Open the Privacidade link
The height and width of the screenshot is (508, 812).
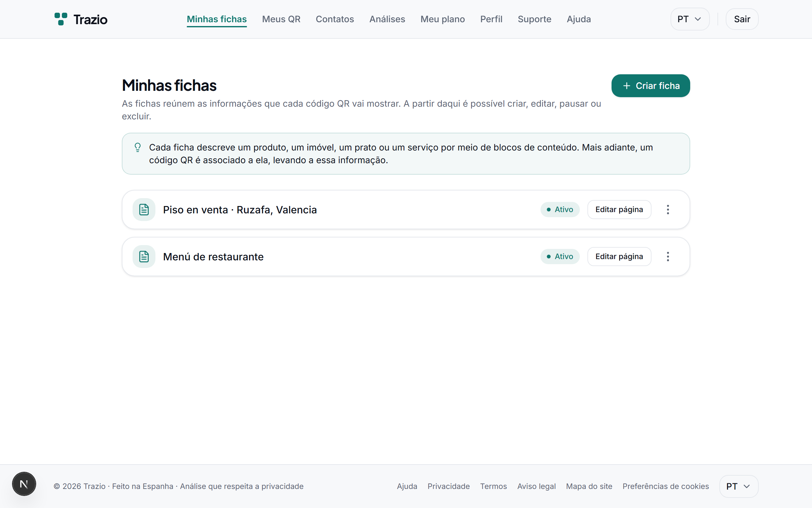click(449, 486)
